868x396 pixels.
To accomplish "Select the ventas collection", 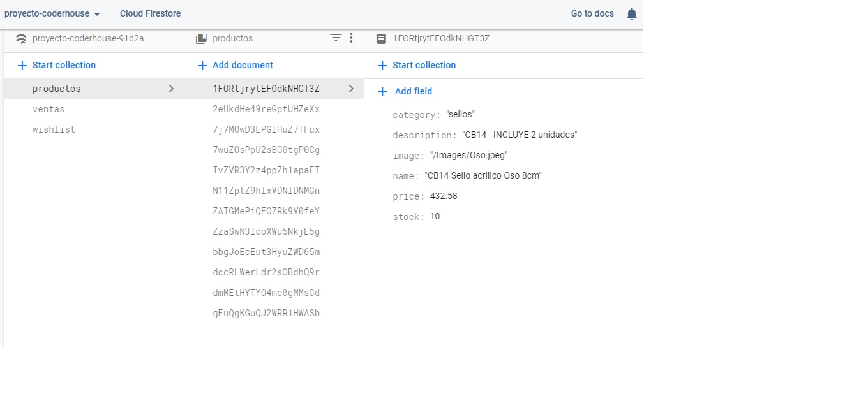I will (50, 109).
